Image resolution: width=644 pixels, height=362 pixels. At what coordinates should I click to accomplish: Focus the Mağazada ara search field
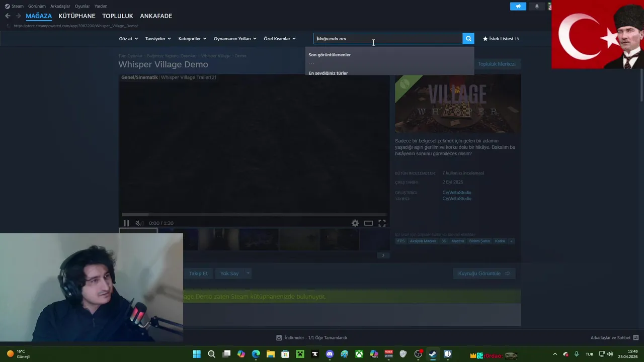click(388, 39)
